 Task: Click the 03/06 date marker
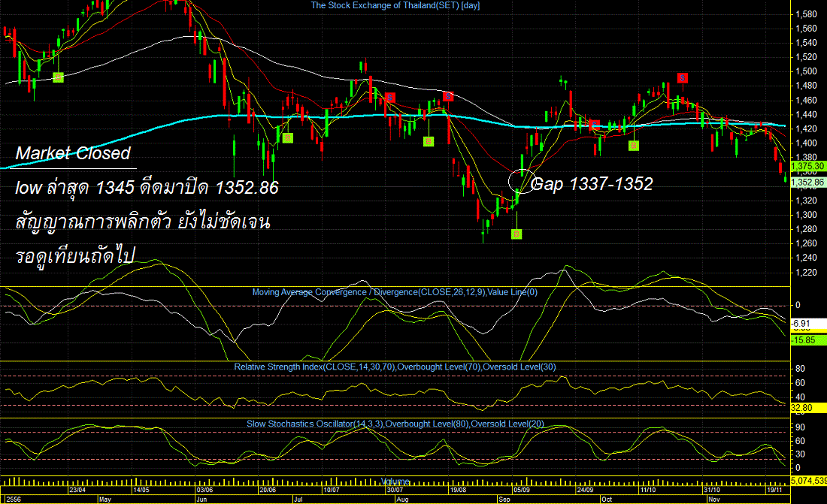(x=204, y=490)
